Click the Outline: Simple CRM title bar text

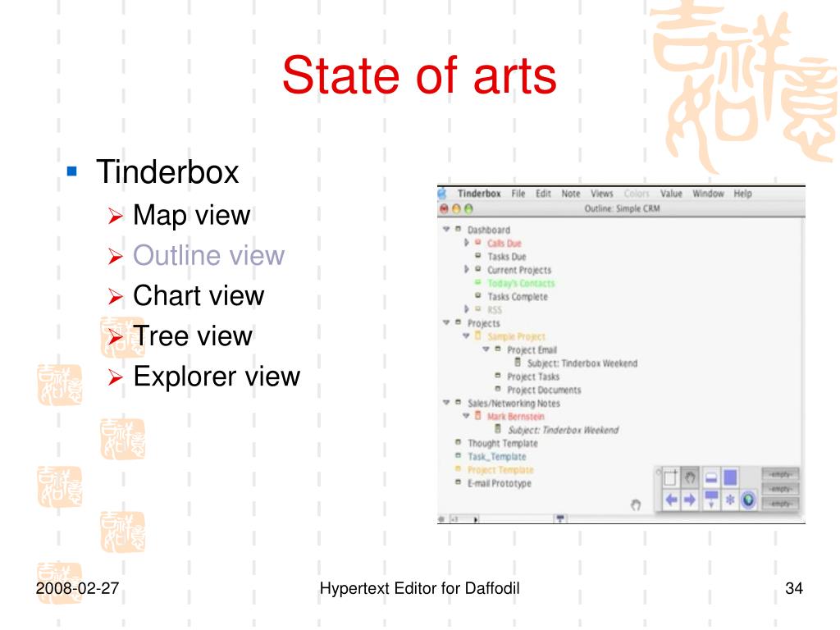(622, 208)
